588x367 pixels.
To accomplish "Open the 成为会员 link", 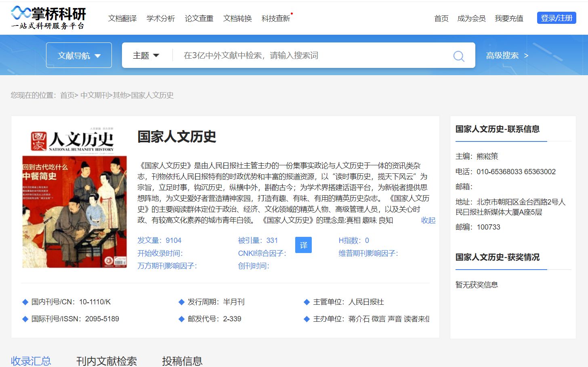I will (x=471, y=19).
